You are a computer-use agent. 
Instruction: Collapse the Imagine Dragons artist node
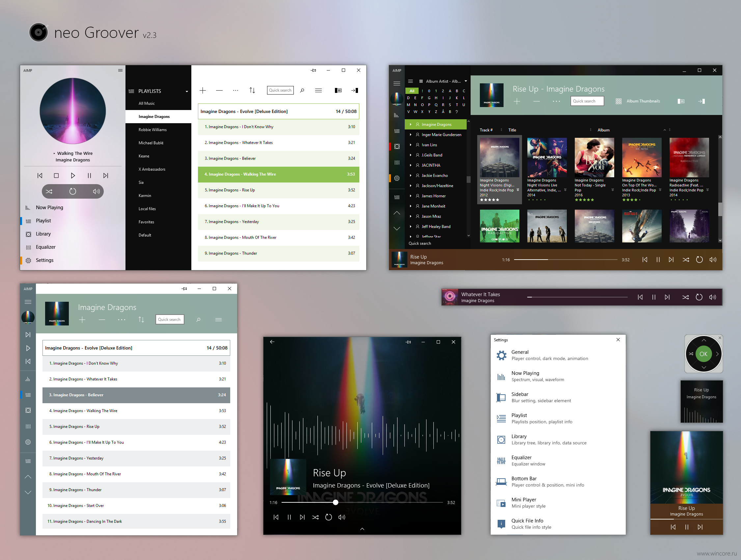coord(411,125)
